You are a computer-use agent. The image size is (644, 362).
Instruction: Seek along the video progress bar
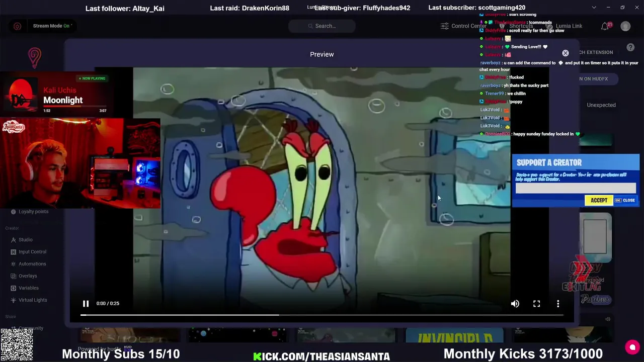[x=322, y=315]
